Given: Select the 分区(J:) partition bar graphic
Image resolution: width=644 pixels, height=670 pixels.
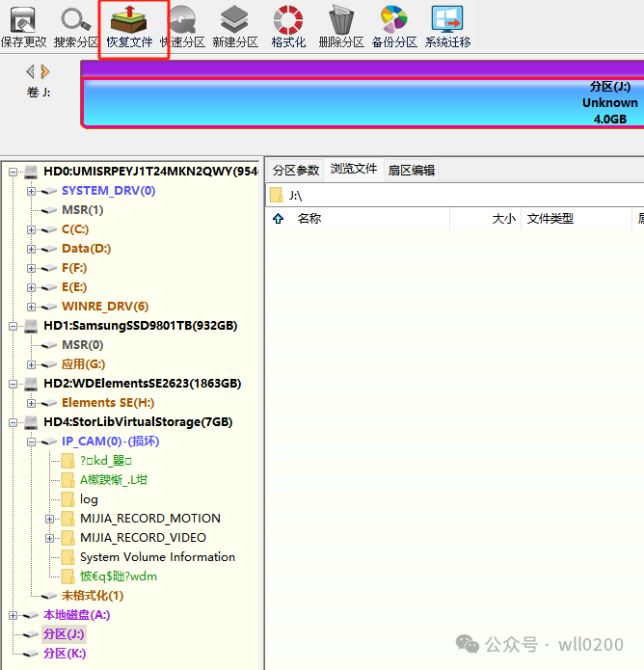Looking at the screenshot, I should click(362, 102).
